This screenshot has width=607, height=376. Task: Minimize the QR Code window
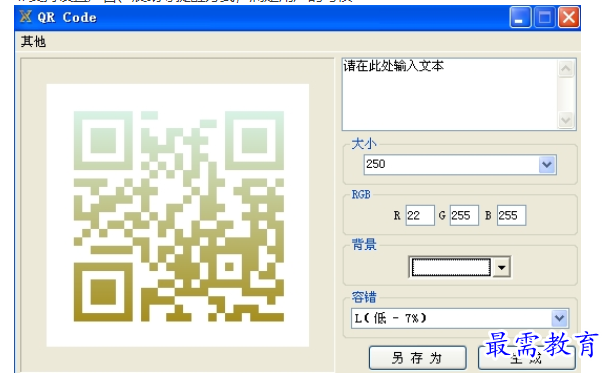tap(520, 17)
